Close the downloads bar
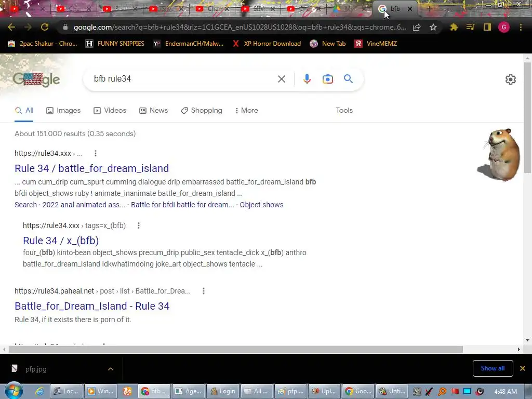Viewport: 532px width, 399px height. pyautogui.click(x=523, y=368)
